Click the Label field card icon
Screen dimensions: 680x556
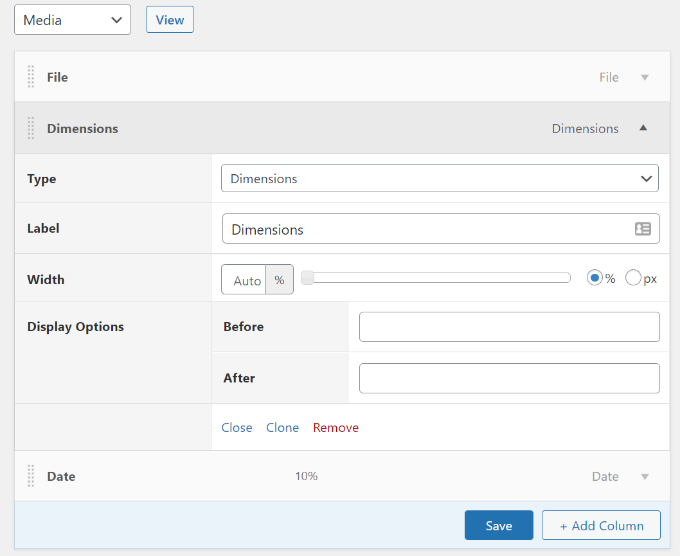pos(643,229)
